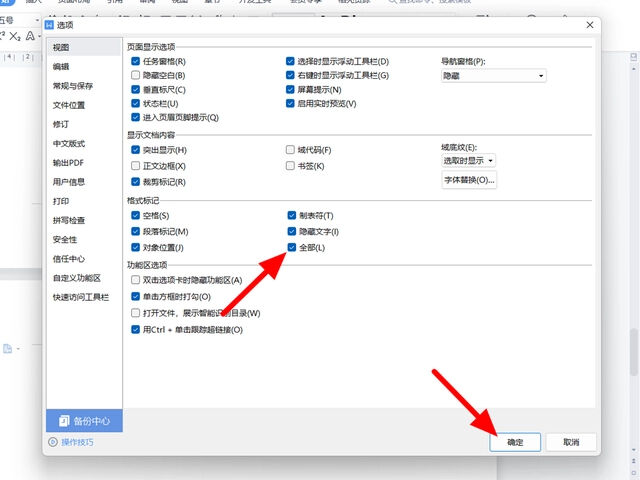Click the page icon at left document margin
Image resolution: width=640 pixels, height=480 pixels.
point(7,349)
